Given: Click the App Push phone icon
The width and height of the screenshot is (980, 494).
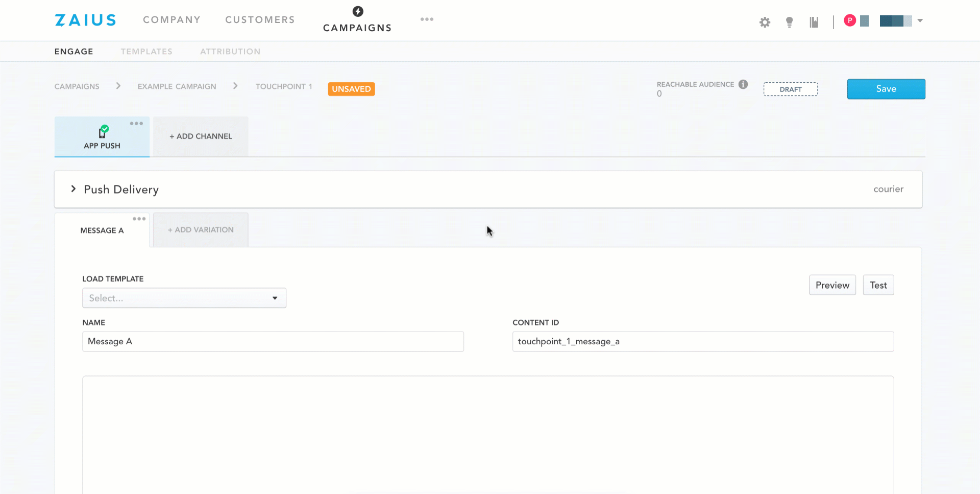Looking at the screenshot, I should pyautogui.click(x=103, y=132).
